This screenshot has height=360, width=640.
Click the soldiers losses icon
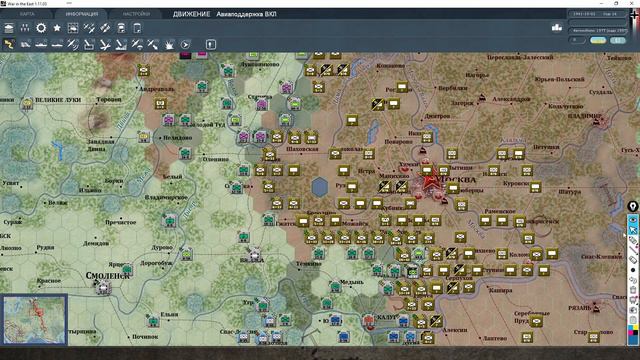[x=25, y=28]
